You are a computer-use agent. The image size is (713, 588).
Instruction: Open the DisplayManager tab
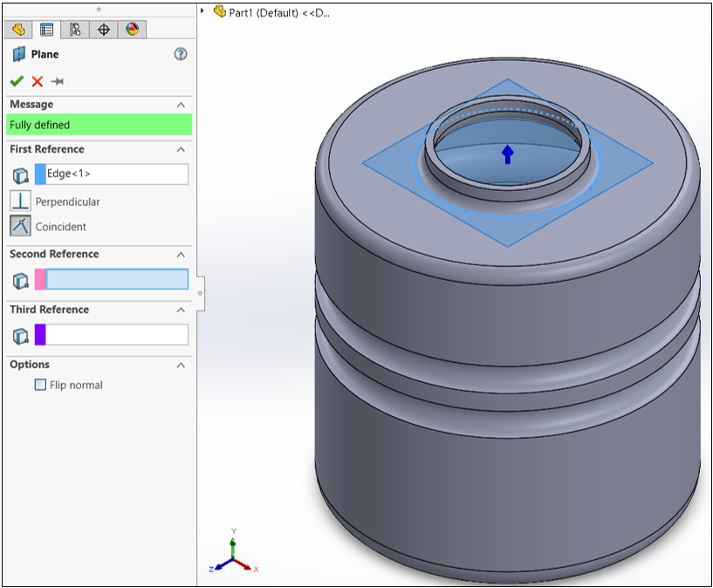131,29
